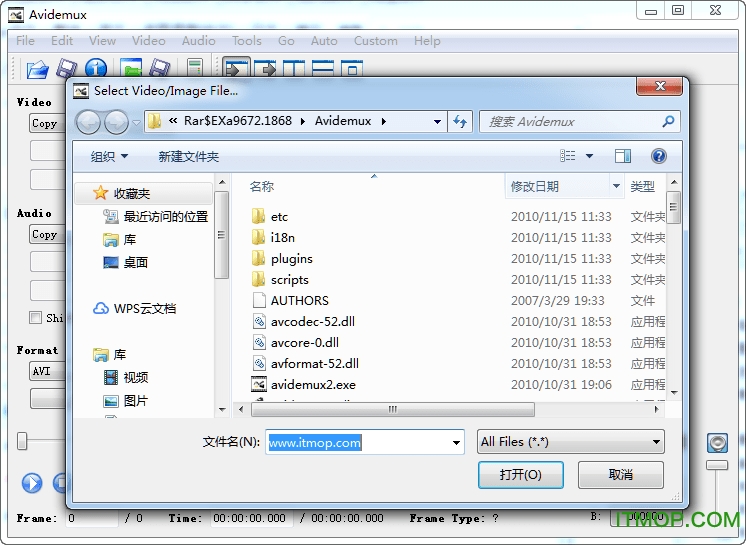The height and width of the screenshot is (545, 746).
Task: Click the Save video floppy icon
Action: [67, 69]
